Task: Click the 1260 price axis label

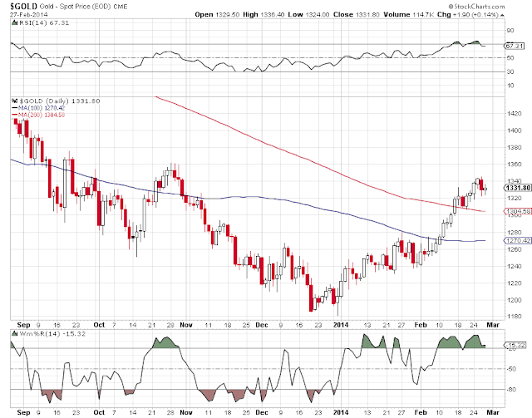Action: coord(514,249)
